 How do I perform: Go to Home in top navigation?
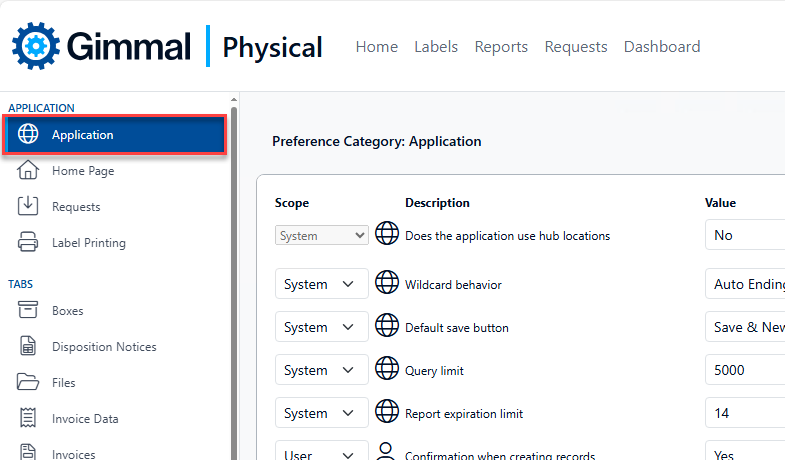point(376,47)
